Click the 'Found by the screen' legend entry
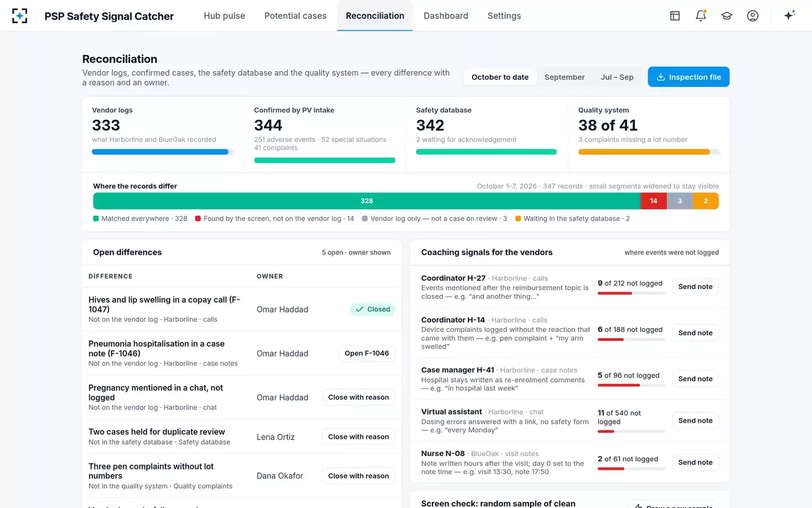This screenshot has height=508, width=812. (x=275, y=218)
